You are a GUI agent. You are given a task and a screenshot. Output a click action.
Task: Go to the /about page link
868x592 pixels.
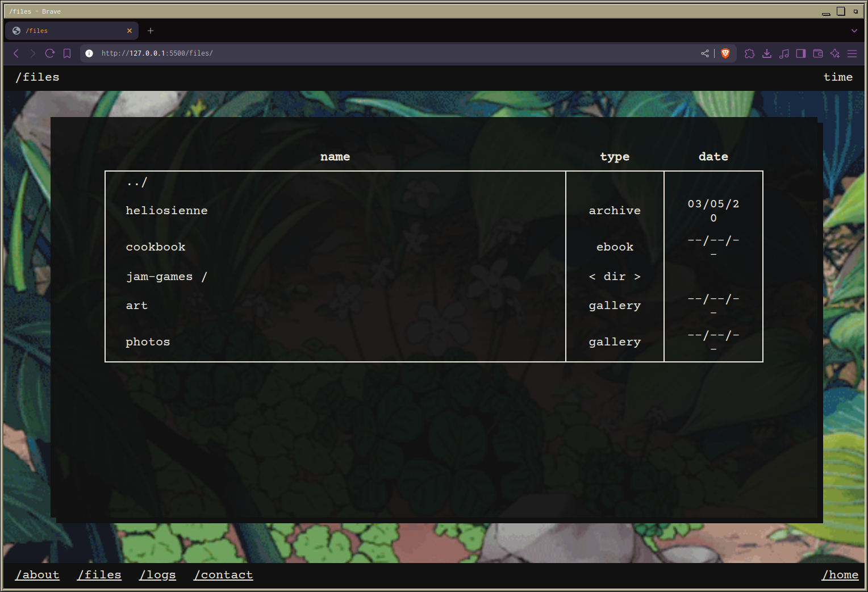click(37, 575)
